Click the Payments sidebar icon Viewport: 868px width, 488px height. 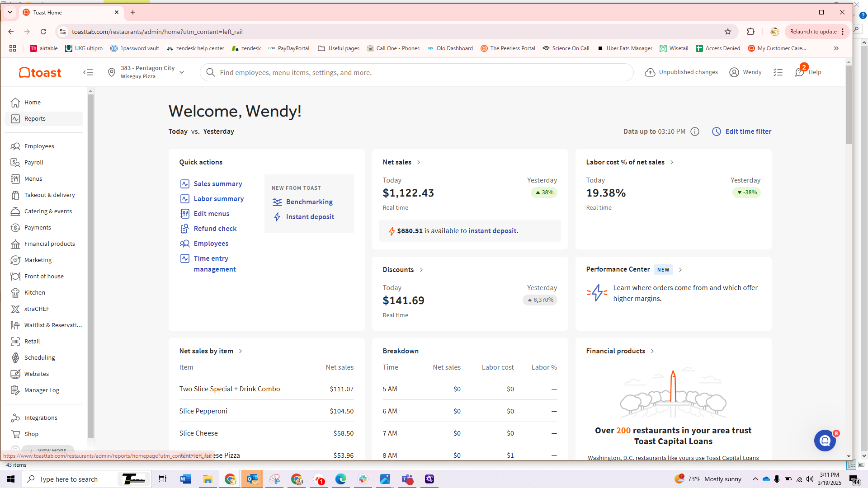(x=15, y=228)
